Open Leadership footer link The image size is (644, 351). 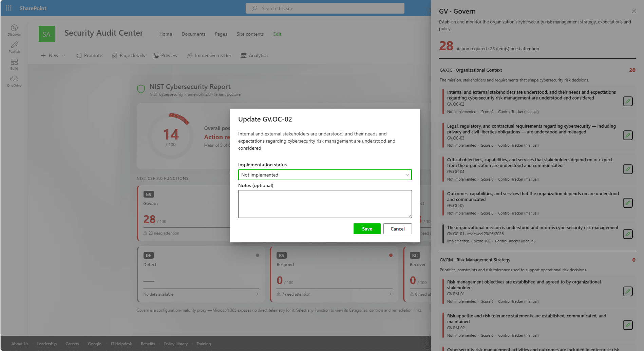(x=47, y=344)
